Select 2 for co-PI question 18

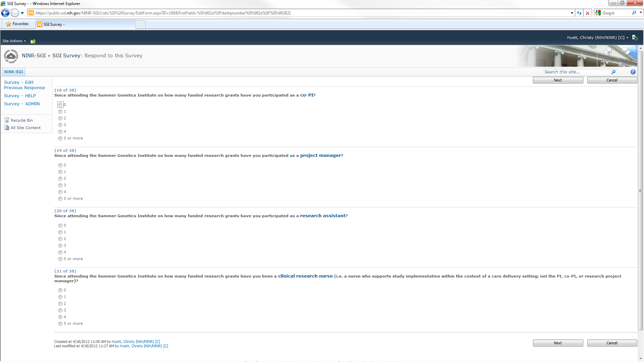60,118
